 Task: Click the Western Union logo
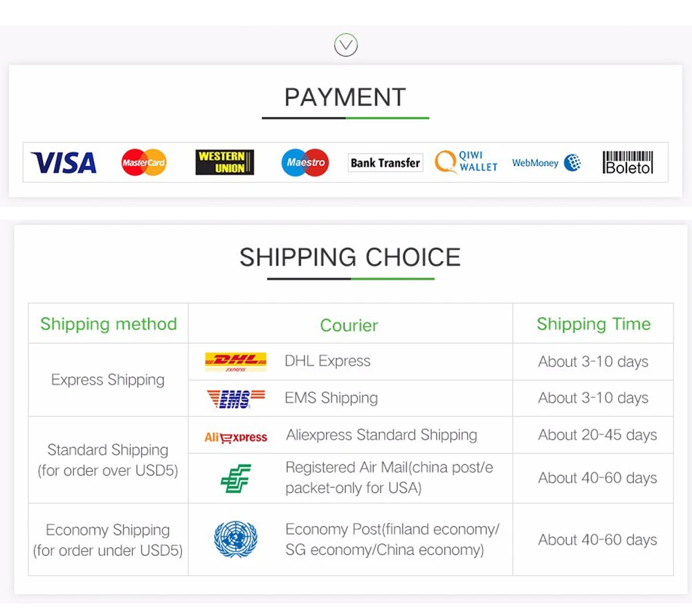tap(225, 162)
